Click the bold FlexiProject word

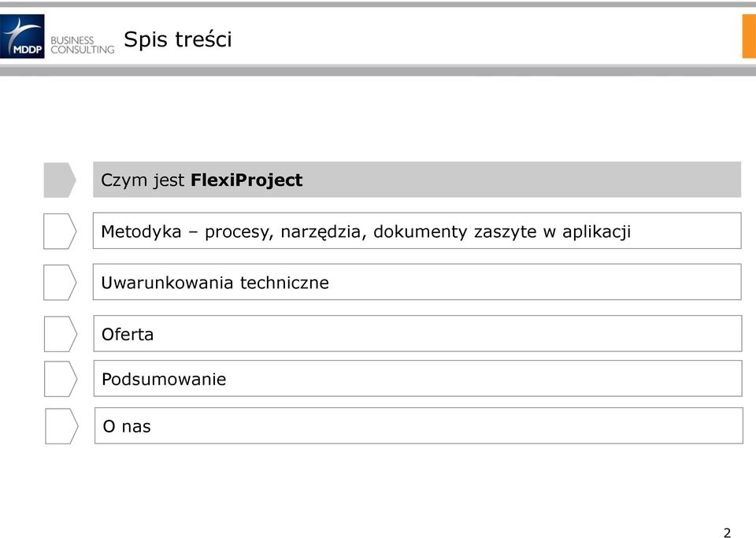click(246, 180)
